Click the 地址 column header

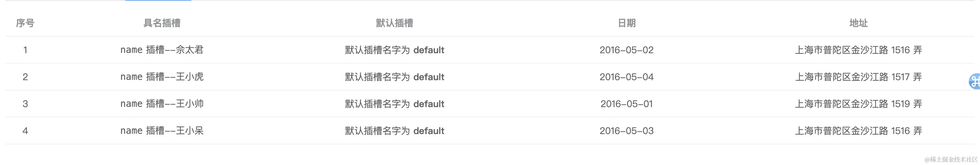coord(858,23)
